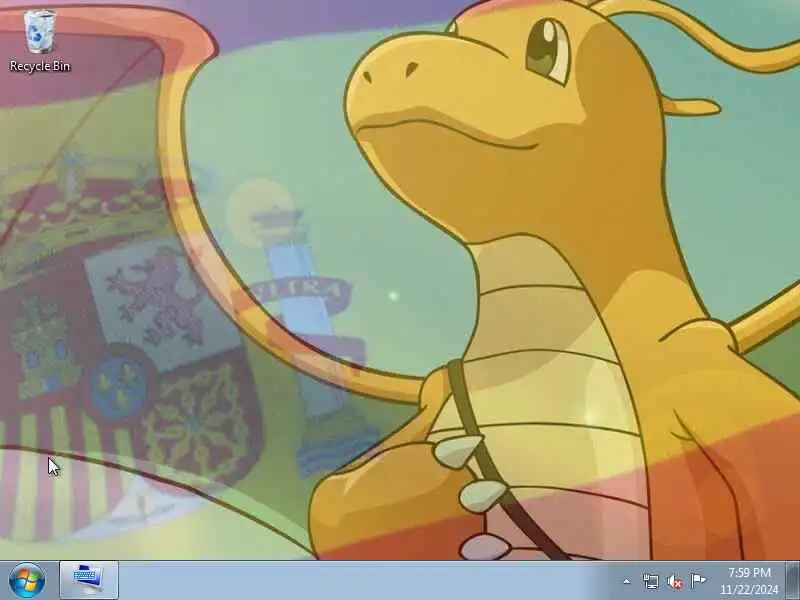Open the network status tray icon

coord(651,581)
